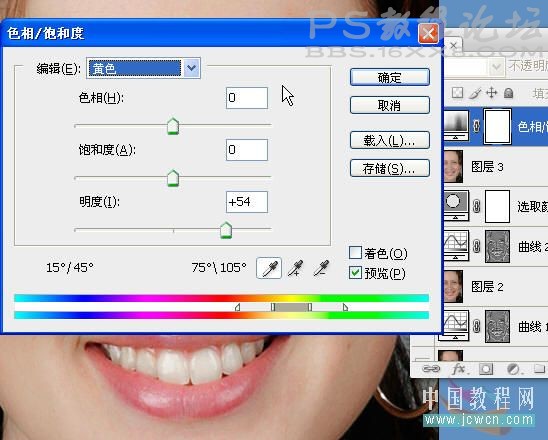Click the 75°\105° range readout
Image resolution: width=548 pixels, height=440 pixels.
pos(219,268)
